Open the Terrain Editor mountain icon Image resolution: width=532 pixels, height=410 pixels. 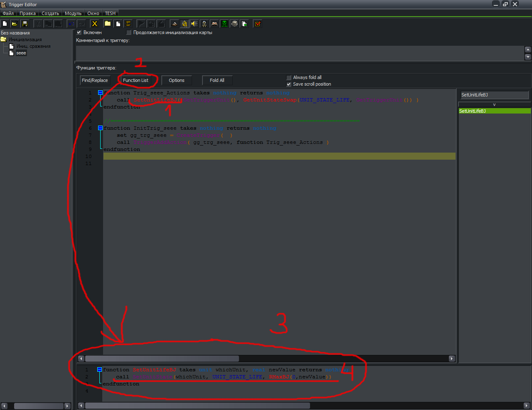click(x=175, y=24)
